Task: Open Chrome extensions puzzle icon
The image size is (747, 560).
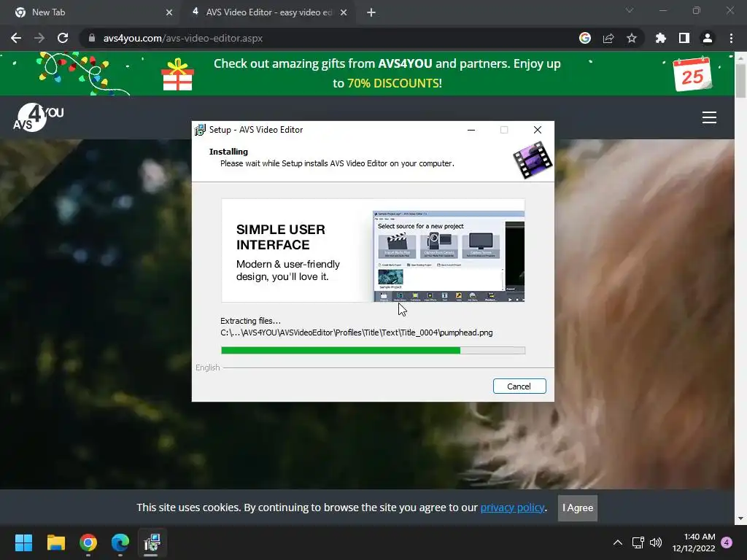Action: pyautogui.click(x=661, y=38)
